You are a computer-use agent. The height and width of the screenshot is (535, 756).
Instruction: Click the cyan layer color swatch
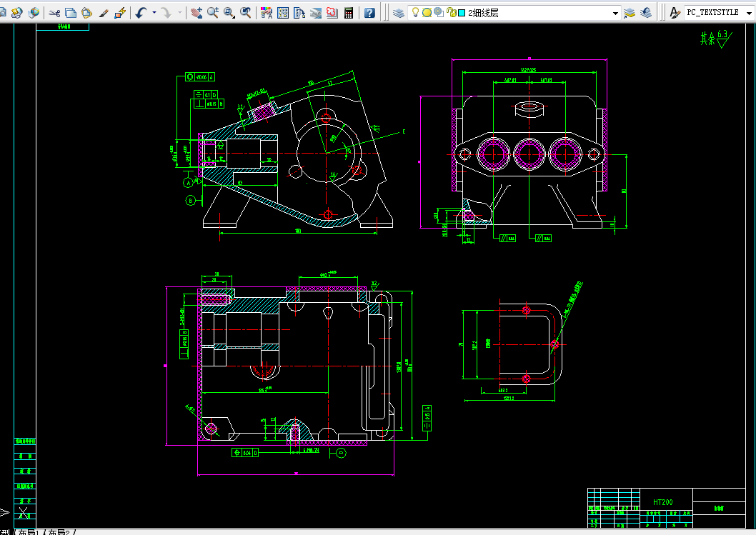(462, 13)
